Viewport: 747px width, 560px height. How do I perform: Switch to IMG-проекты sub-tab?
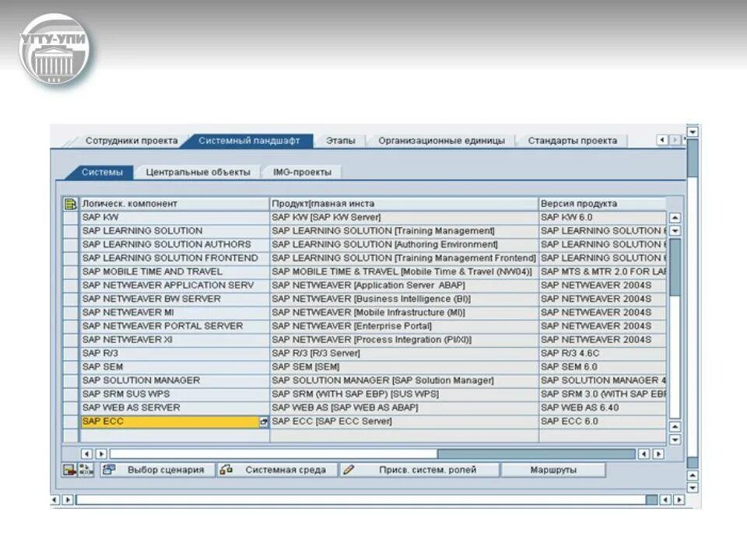[x=302, y=173]
